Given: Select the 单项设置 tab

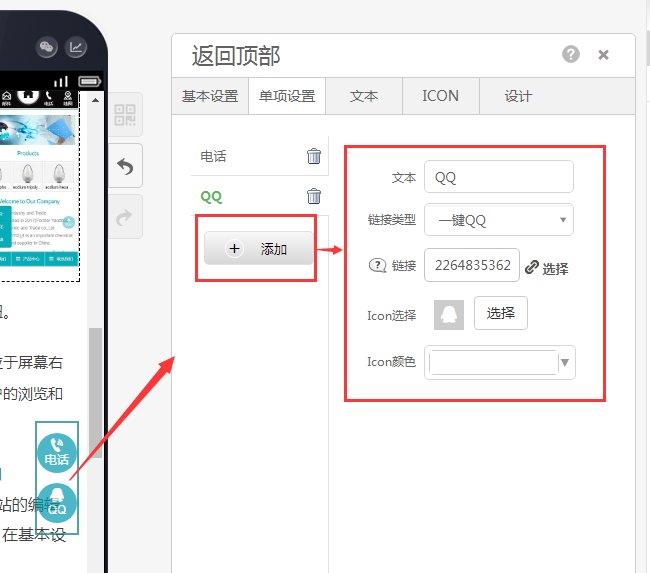Looking at the screenshot, I should click(x=287, y=96).
